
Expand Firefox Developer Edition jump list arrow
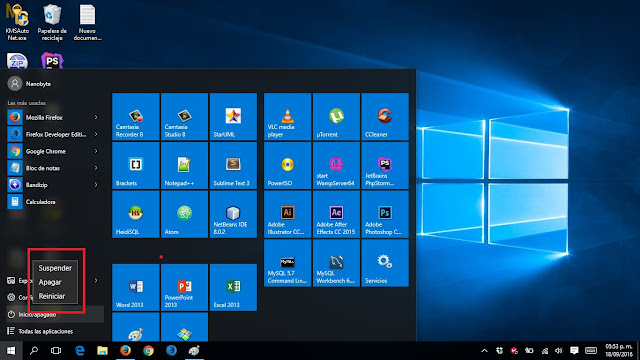pos(96,134)
